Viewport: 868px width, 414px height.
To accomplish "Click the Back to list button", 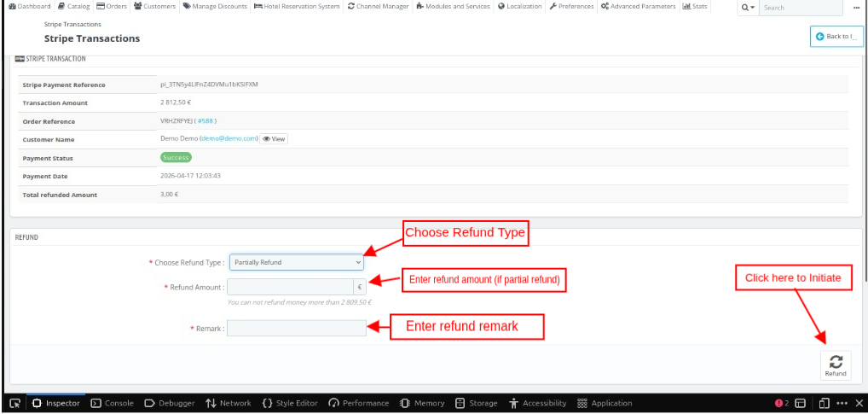I will coord(836,37).
